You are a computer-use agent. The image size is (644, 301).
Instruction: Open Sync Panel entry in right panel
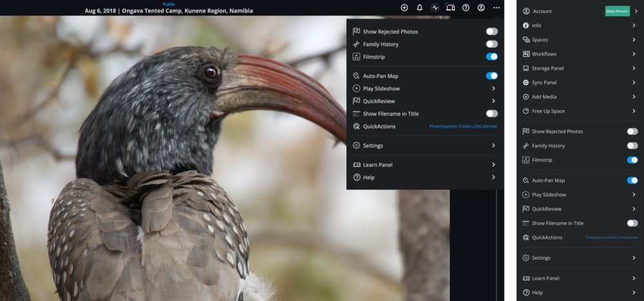pos(580,83)
